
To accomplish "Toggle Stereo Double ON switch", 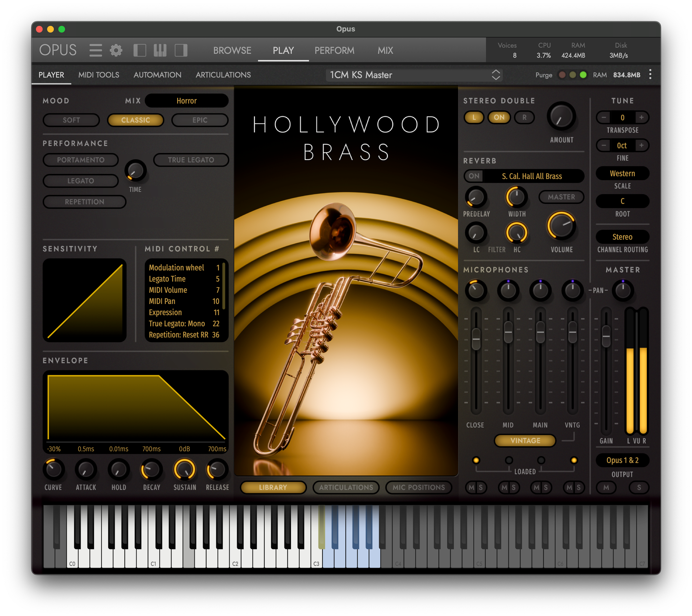I will (x=499, y=118).
